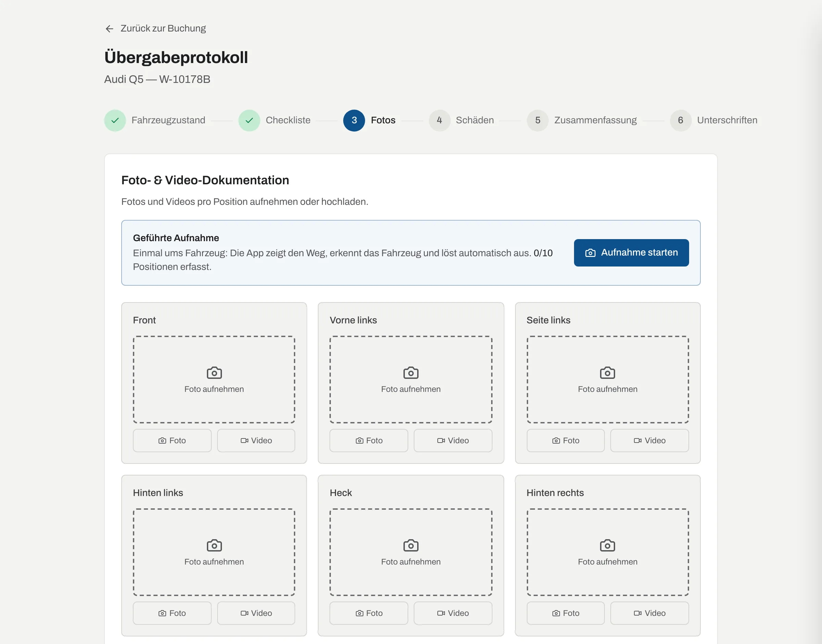The image size is (822, 644).
Task: Click the camera icon in the Hinten links dropzone
Action: click(x=214, y=546)
